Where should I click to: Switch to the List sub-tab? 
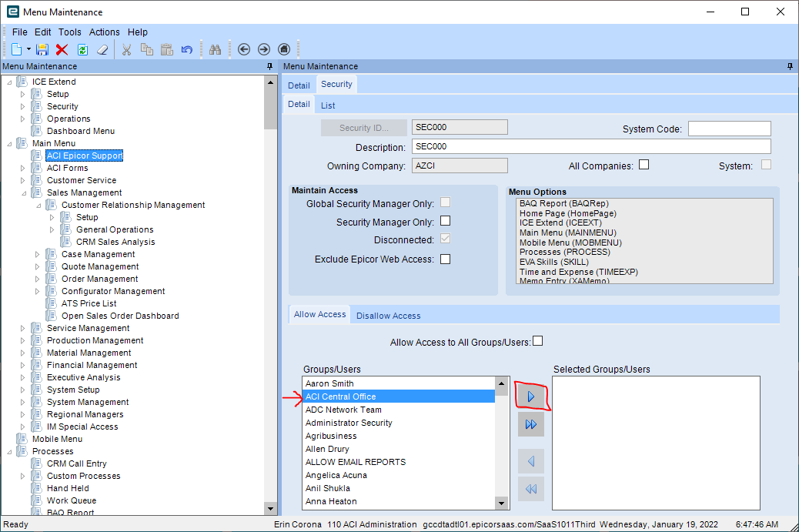pos(328,105)
